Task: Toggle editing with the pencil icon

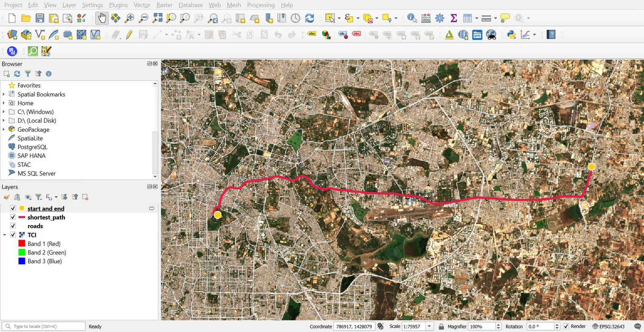Action: tap(129, 35)
